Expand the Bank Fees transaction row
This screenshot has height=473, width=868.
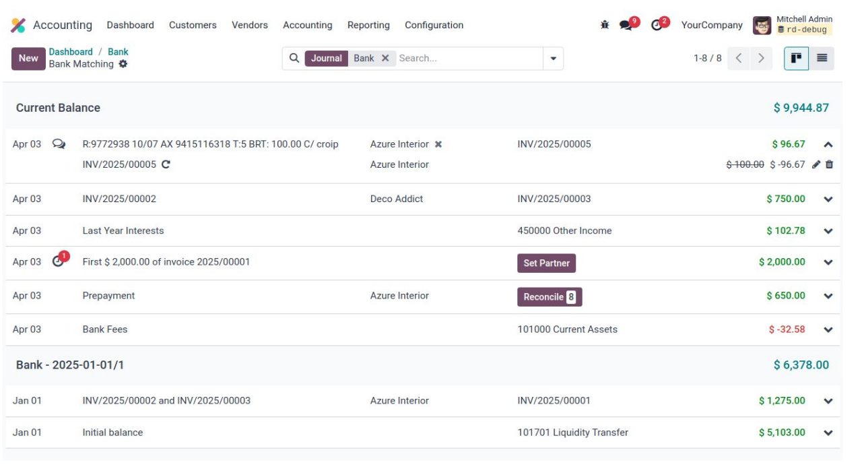pos(828,329)
